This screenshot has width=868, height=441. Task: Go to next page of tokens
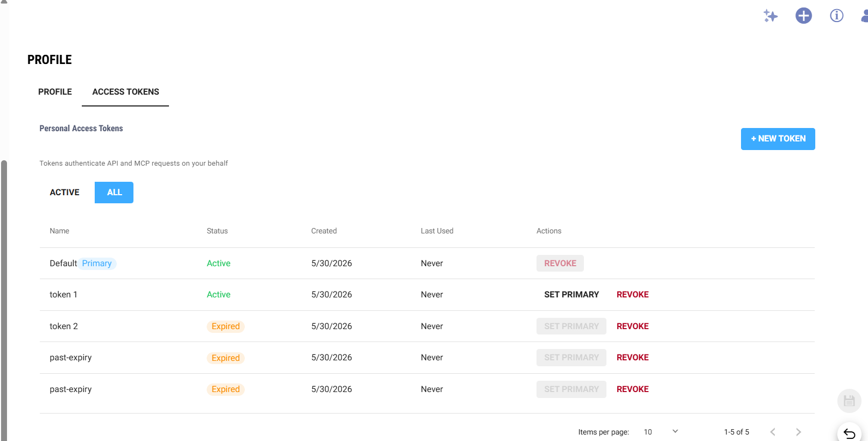click(x=799, y=432)
